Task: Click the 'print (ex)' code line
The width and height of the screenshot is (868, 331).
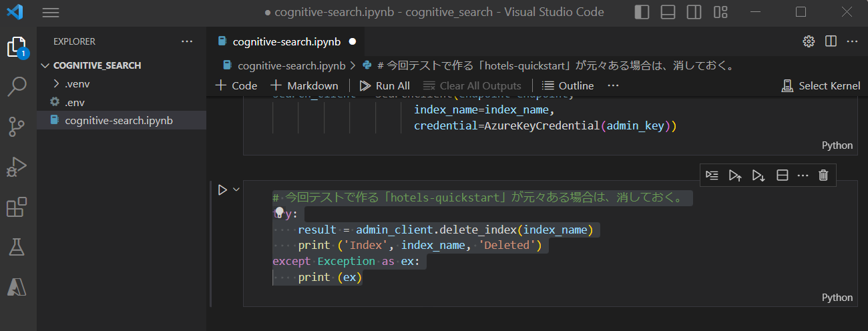Action: 330,277
